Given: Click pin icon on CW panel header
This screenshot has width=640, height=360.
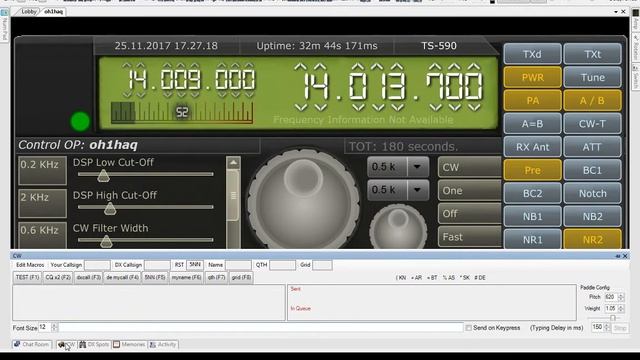Looking at the screenshot, I should (618, 256).
